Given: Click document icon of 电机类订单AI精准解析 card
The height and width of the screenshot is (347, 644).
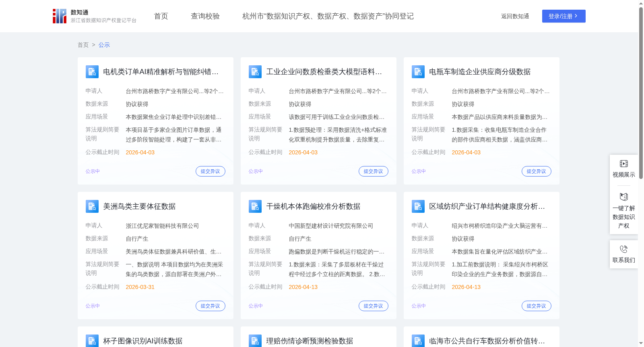Looking at the screenshot, I should (92, 72).
